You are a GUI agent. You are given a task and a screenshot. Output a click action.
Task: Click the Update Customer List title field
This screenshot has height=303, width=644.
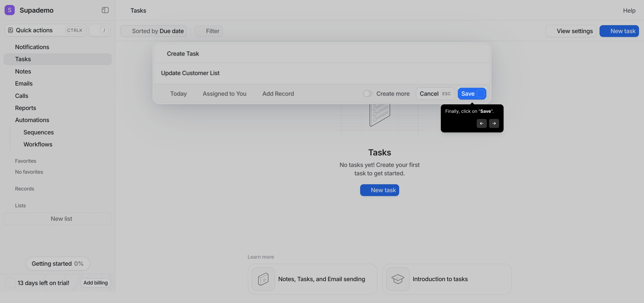coord(322,73)
